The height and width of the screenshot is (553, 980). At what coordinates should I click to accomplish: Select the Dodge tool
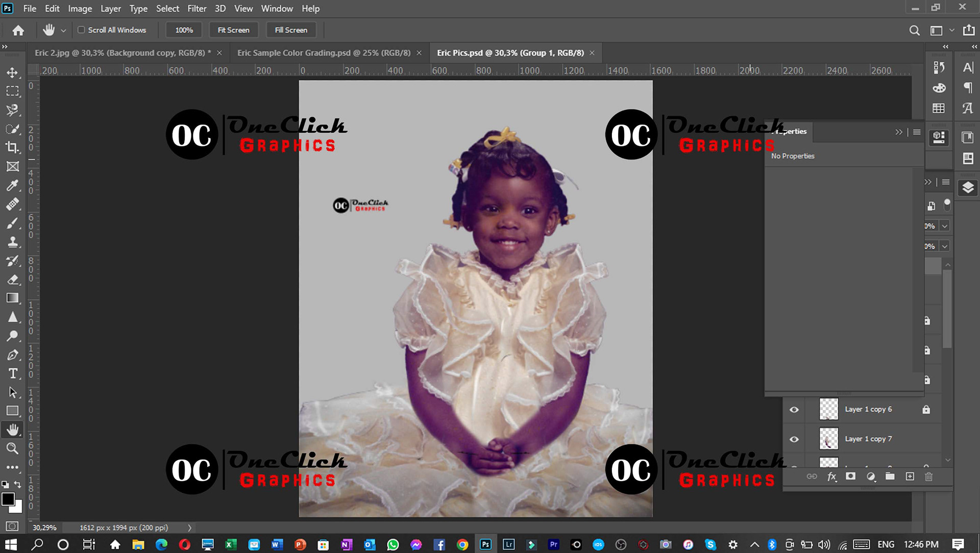[x=12, y=336]
